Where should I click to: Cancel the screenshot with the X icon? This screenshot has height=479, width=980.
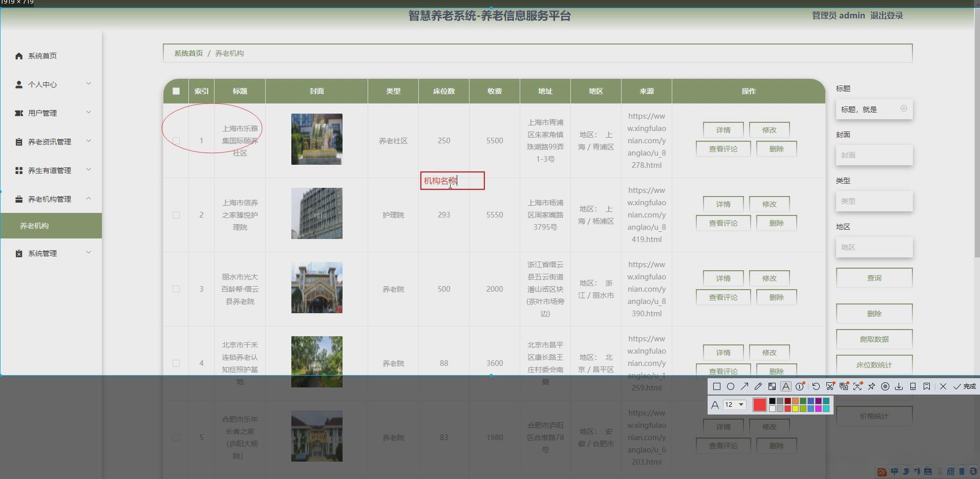(943, 386)
